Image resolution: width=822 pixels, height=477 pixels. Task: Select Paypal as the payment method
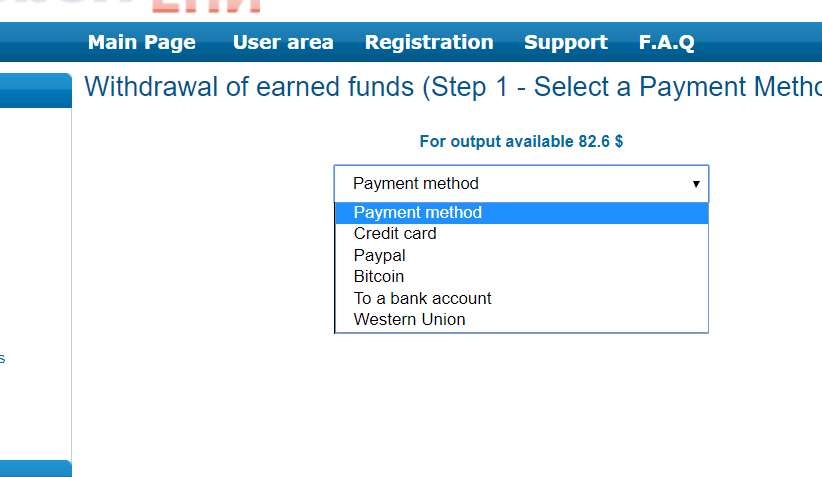pyautogui.click(x=380, y=255)
